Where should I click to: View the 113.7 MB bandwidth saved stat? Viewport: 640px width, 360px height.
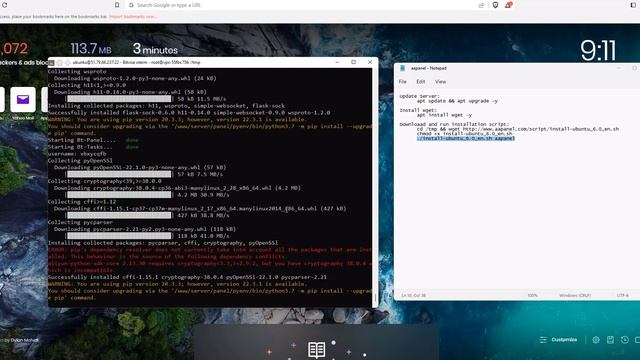91,49
